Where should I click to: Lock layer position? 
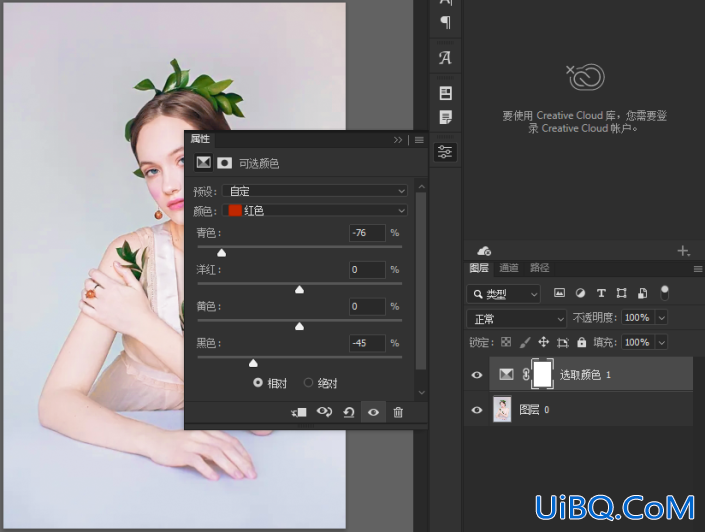tap(544, 342)
